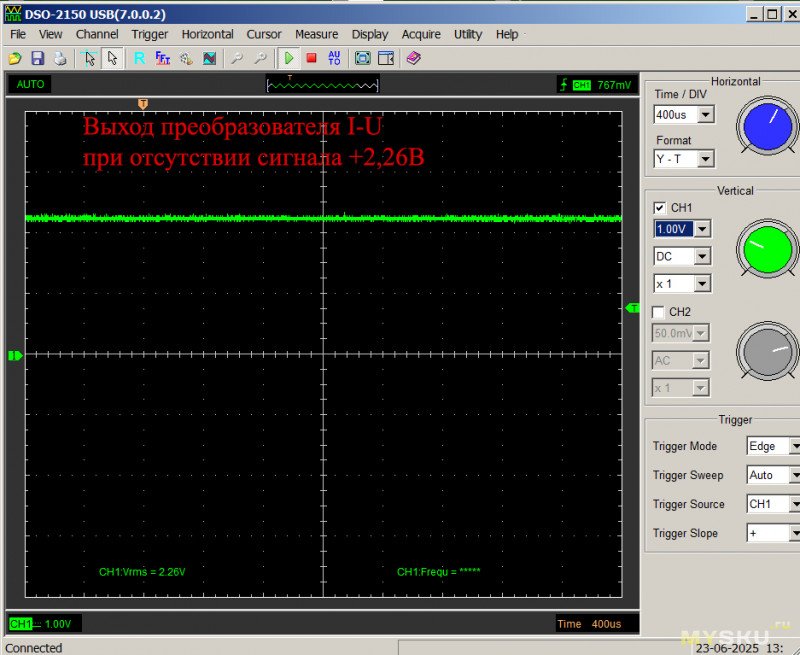800x655 pixels.
Task: Open the Acquire menu
Action: coord(421,34)
